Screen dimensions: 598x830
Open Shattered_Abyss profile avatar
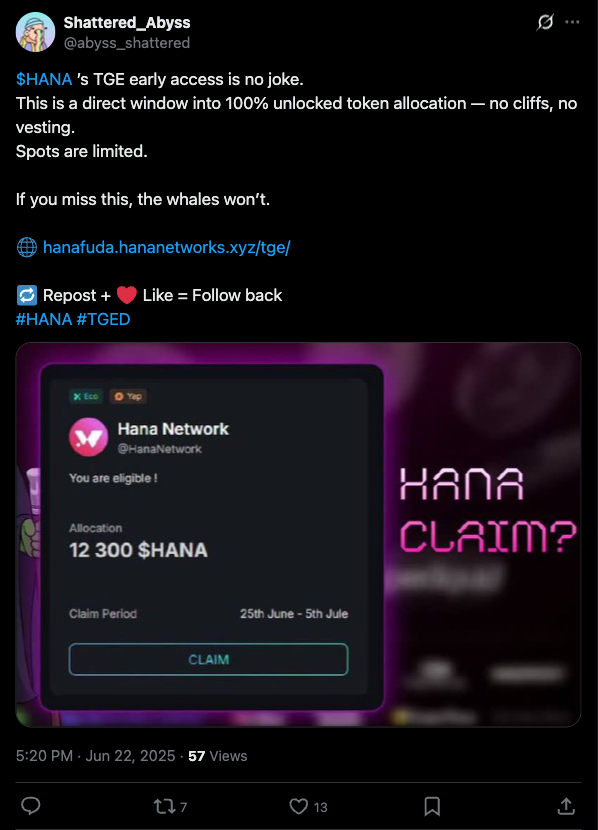click(35, 32)
